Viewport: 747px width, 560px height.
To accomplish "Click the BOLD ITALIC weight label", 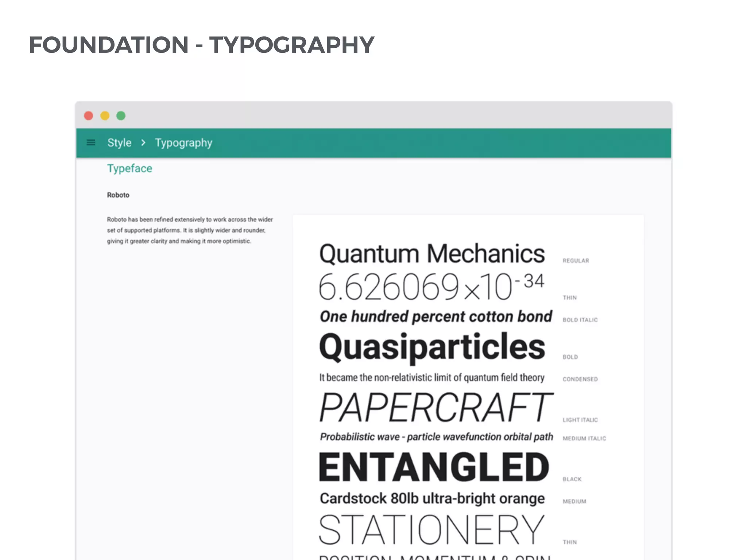I will tap(580, 320).
